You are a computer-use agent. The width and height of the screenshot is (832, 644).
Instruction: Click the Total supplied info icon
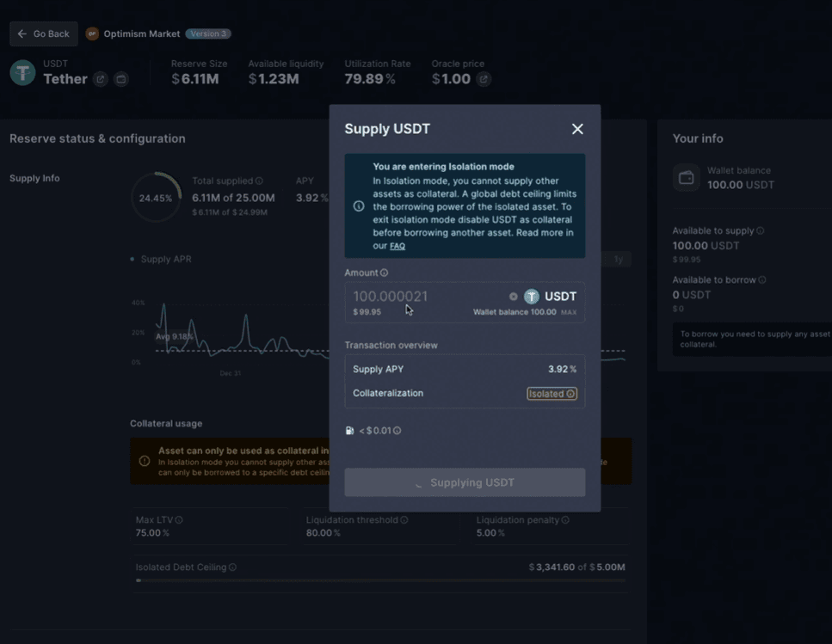(259, 181)
